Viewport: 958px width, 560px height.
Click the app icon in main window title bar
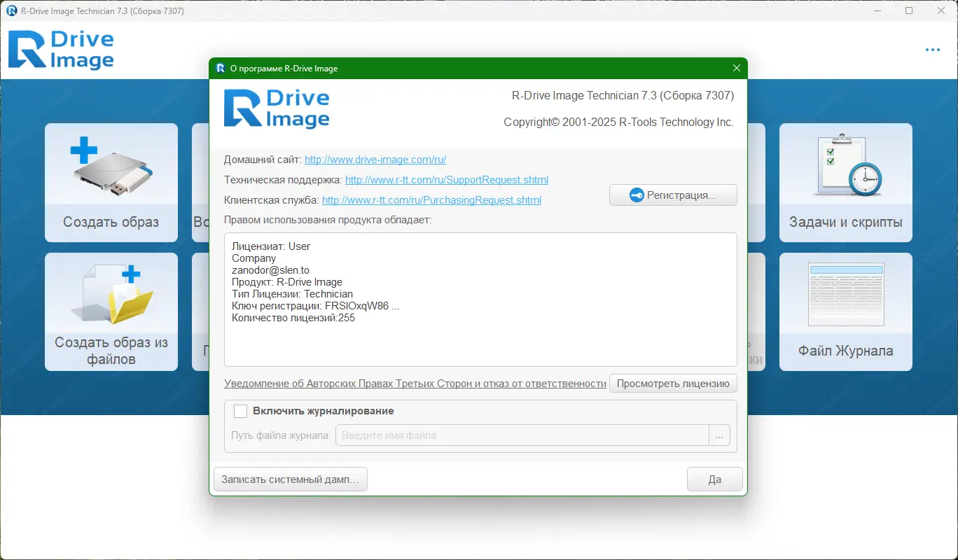(x=11, y=10)
